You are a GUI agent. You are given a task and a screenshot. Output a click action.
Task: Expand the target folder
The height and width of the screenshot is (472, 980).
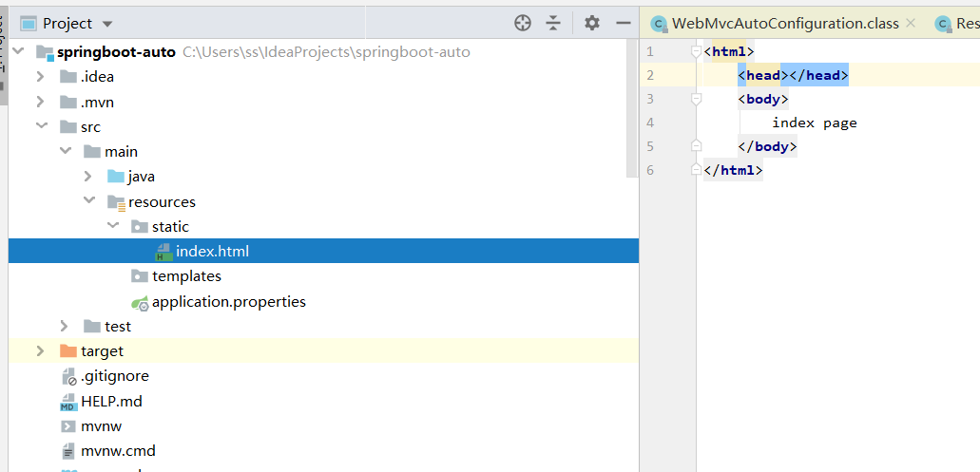(41, 350)
